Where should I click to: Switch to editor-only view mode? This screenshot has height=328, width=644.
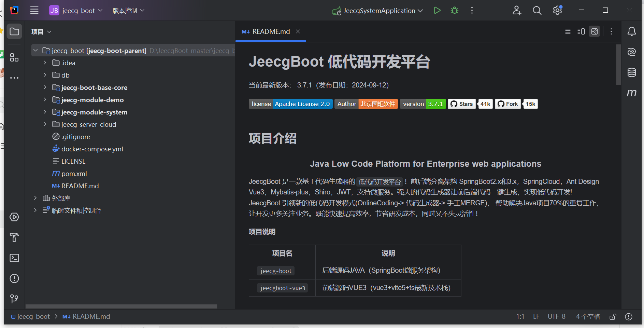point(568,31)
